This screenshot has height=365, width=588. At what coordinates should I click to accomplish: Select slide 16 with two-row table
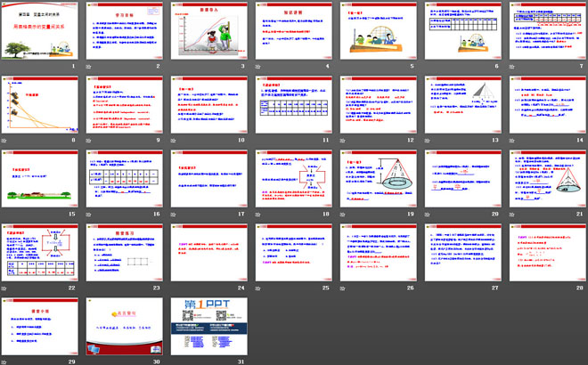coord(125,179)
